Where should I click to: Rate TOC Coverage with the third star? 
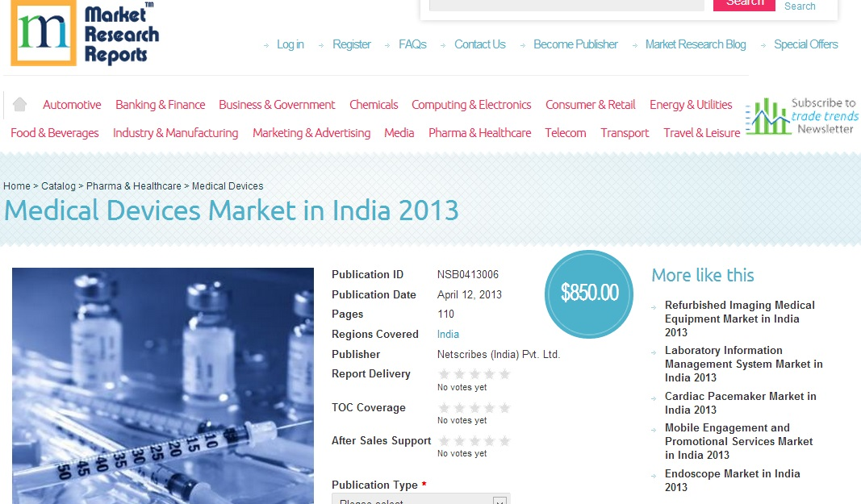(x=474, y=408)
